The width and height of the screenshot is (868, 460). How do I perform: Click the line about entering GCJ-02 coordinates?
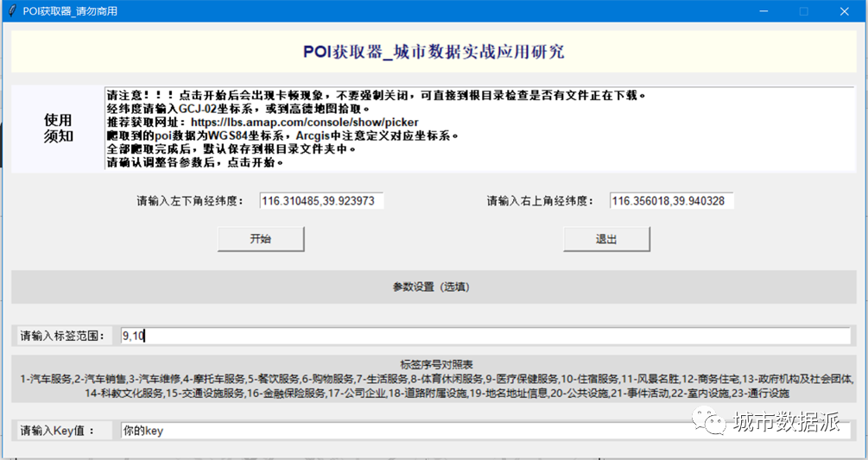(238, 109)
